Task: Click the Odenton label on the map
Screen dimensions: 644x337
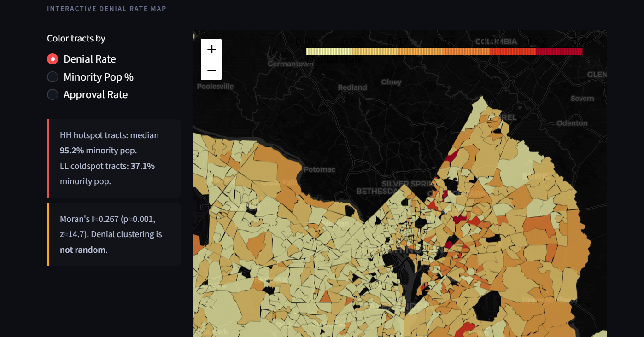Action: pyautogui.click(x=572, y=123)
